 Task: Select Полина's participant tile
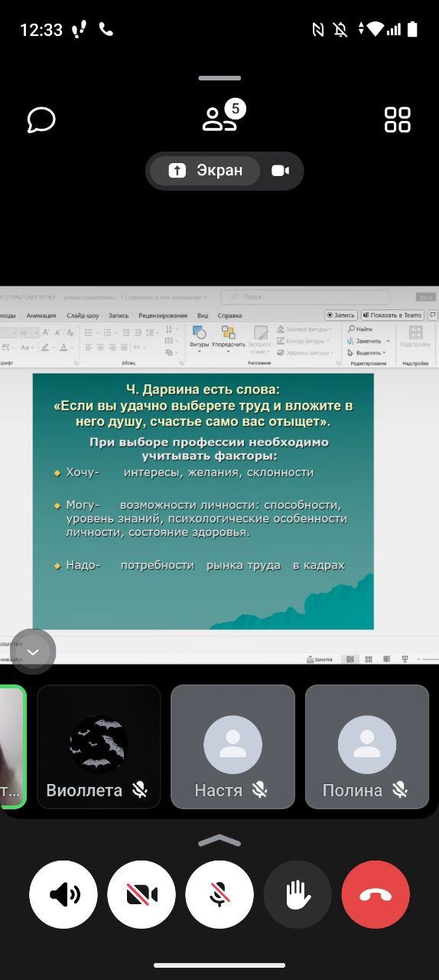367,746
